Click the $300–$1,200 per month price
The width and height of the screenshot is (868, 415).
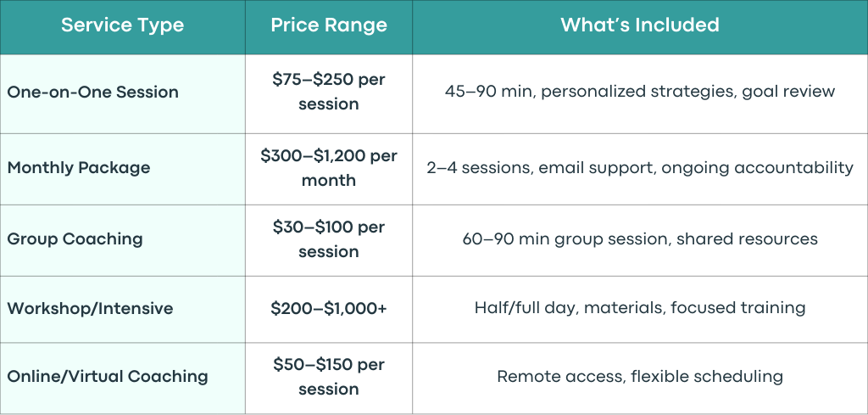tap(329, 168)
